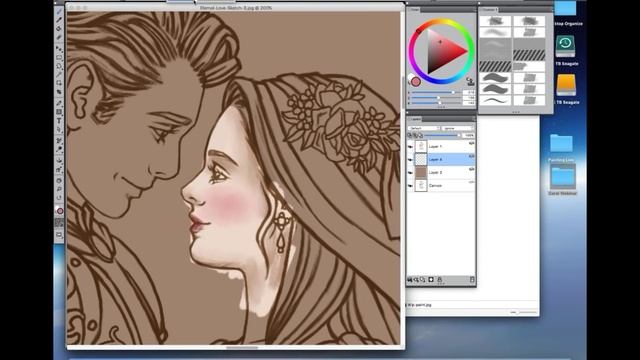The width and height of the screenshot is (640, 360).
Task: Switch to the Color panel tab
Action: [x=415, y=9]
